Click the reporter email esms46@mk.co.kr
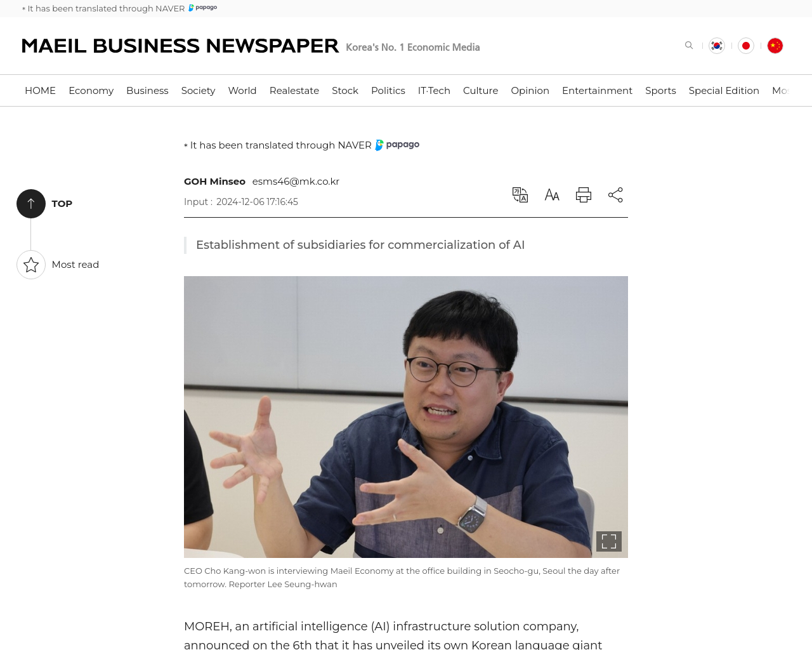The height and width of the screenshot is (650, 812). [x=296, y=182]
